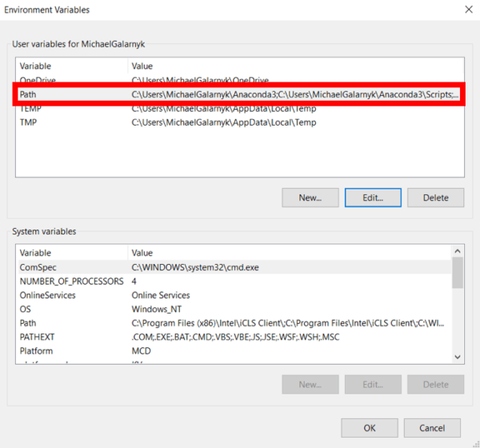Viewport: 480px width, 448px height.
Task: Click the .COM;.EXE;.BAT value cell
Action: [x=235, y=337]
